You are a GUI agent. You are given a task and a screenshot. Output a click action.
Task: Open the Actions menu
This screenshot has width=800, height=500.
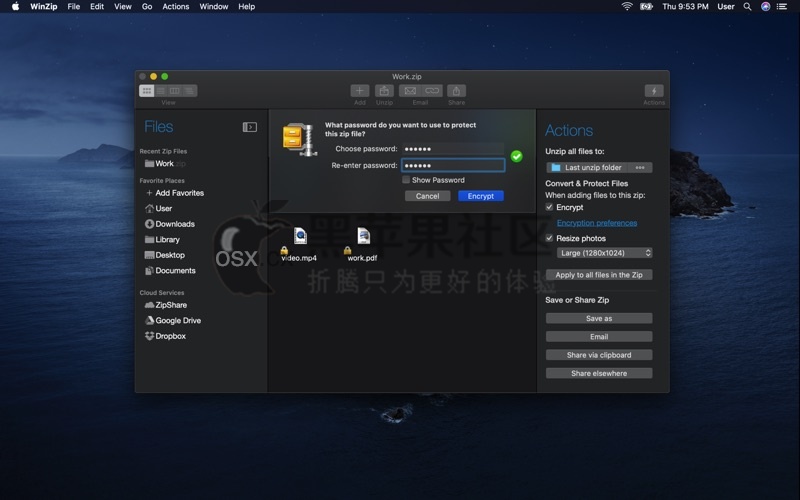(x=176, y=7)
